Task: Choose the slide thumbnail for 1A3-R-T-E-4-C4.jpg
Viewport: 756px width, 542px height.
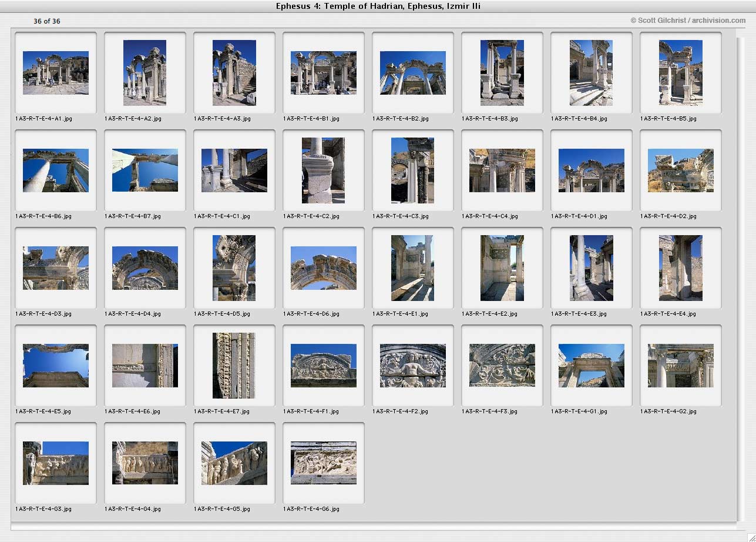Action: click(502, 170)
